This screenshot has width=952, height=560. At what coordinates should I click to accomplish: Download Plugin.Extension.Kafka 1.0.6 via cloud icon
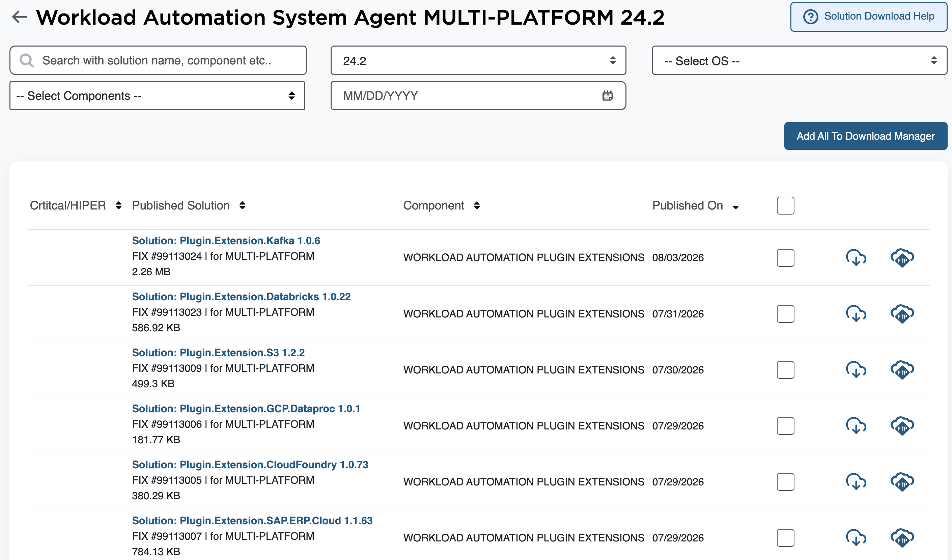coord(856,258)
